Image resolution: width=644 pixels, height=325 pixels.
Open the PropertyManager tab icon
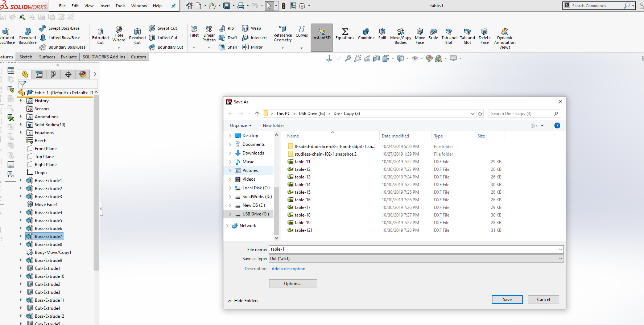coord(39,74)
